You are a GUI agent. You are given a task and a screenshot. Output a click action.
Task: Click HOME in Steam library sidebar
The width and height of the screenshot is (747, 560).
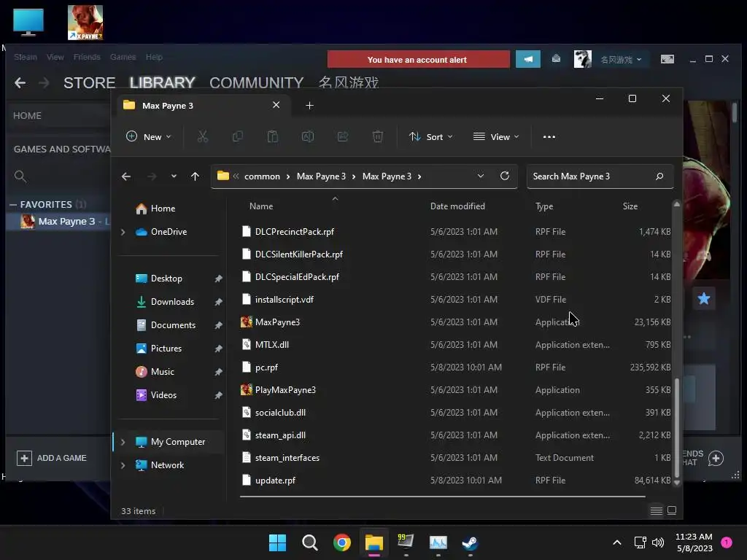(x=27, y=116)
